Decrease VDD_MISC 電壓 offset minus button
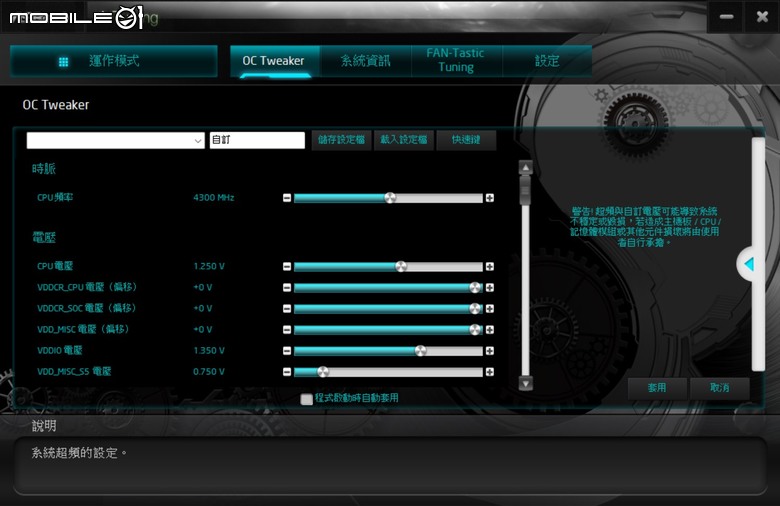Image resolution: width=780 pixels, height=506 pixels. click(287, 329)
